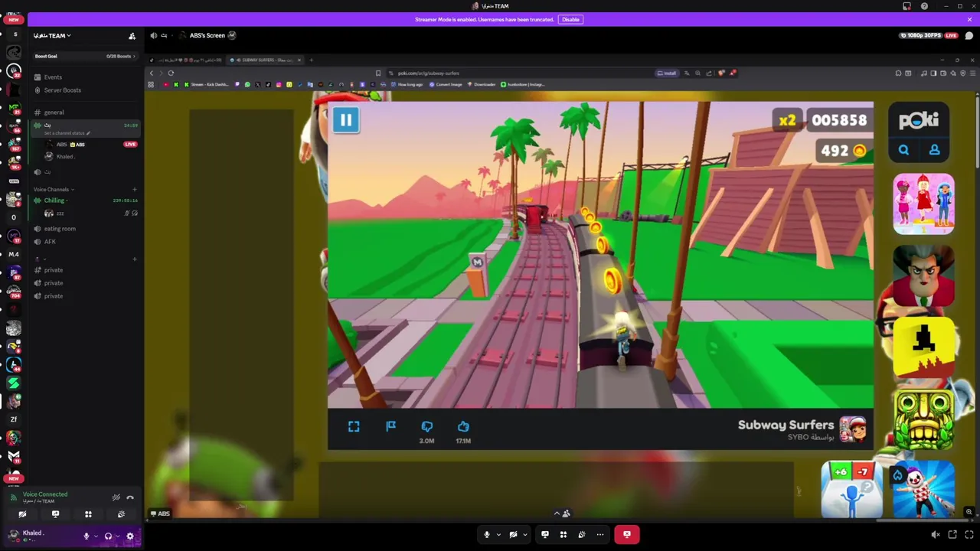Open new tab in streamed browser
Screen dimensions: 980x551
[x=311, y=60]
